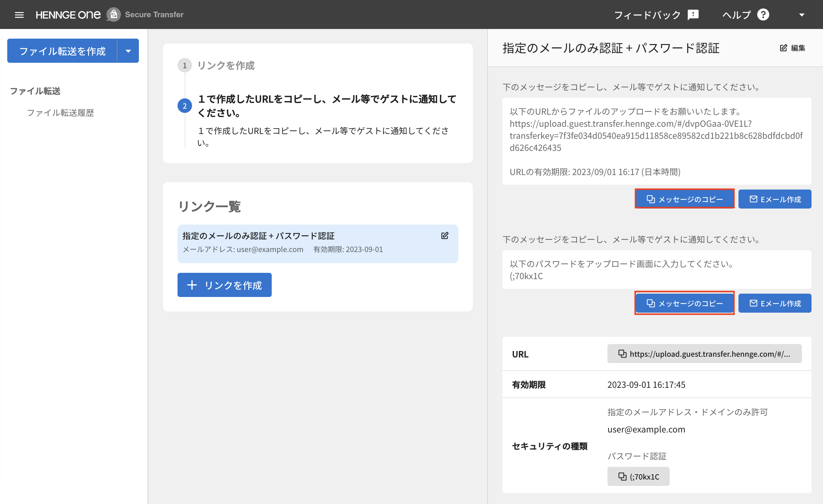Image resolution: width=823 pixels, height=504 pixels.
Task: Open the account dropdown in header
Action: pyautogui.click(x=802, y=15)
